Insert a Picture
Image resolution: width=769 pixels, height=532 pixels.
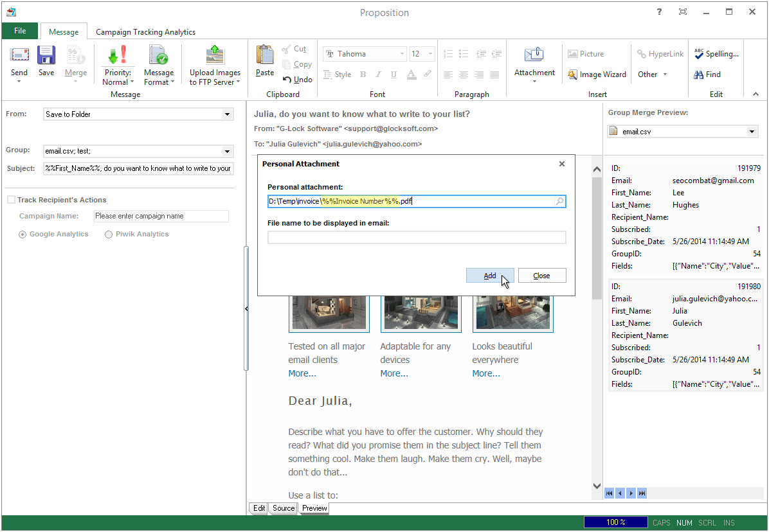click(586, 54)
